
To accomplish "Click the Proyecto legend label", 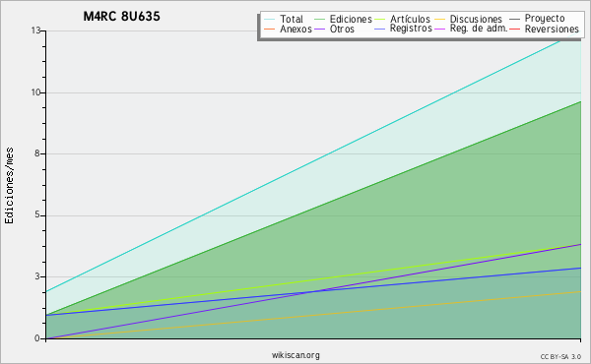I will click(x=545, y=19).
